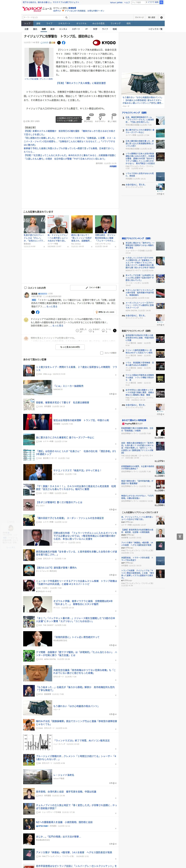Select the ライブ tab in dark bar
186x868 pixels.
[x=49, y=24]
